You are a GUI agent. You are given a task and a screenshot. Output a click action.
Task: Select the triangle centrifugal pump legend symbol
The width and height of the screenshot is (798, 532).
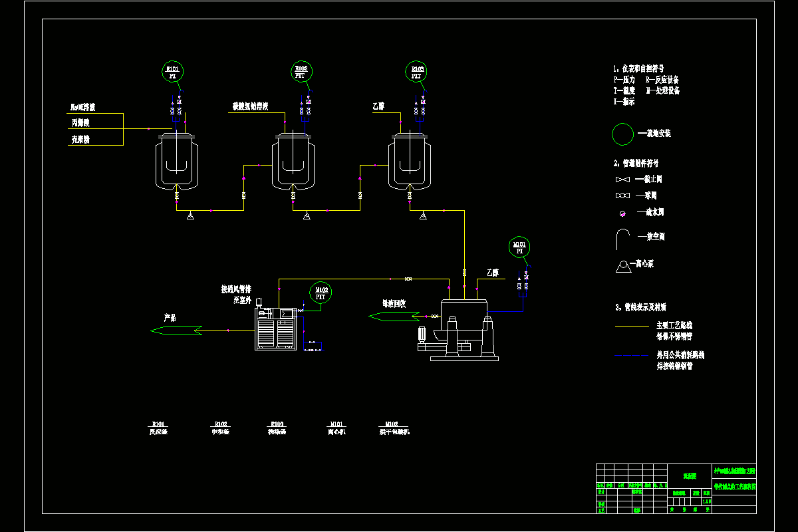coord(623,265)
